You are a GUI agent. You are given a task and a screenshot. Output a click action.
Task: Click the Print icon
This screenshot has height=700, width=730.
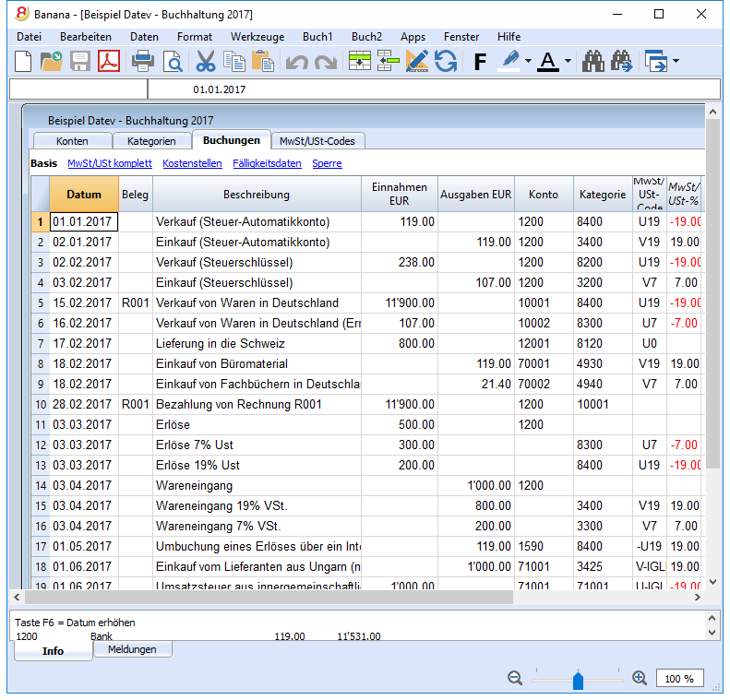pos(142,62)
